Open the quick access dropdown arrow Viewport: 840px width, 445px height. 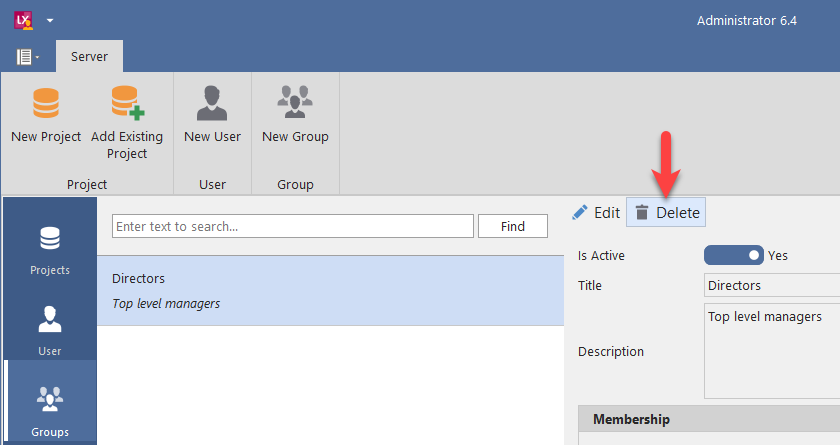tap(50, 20)
